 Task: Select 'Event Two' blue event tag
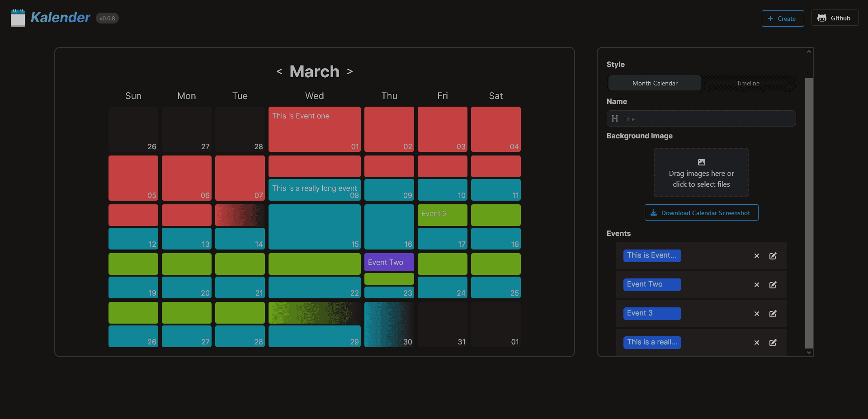pyautogui.click(x=652, y=284)
